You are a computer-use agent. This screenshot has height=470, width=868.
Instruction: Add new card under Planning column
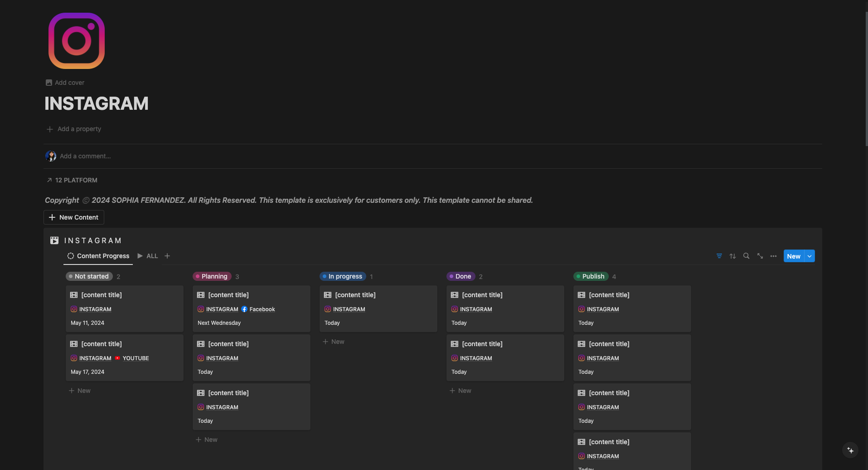pos(207,440)
